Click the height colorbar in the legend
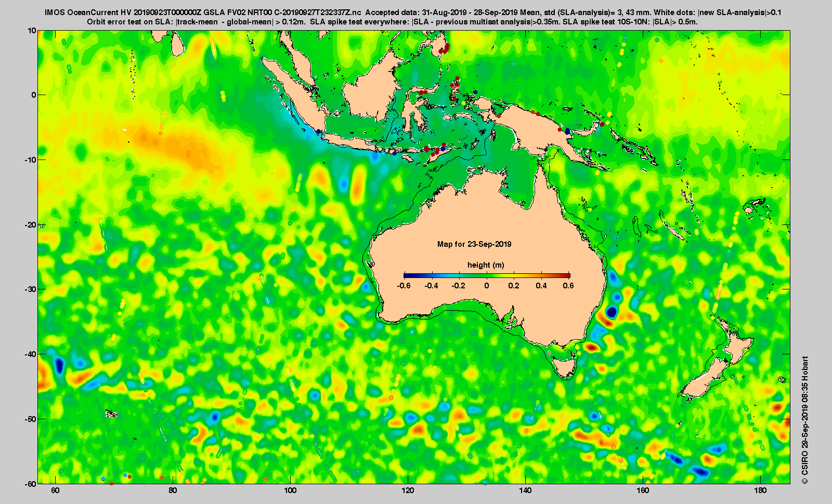This screenshot has width=832, height=504. (x=487, y=275)
